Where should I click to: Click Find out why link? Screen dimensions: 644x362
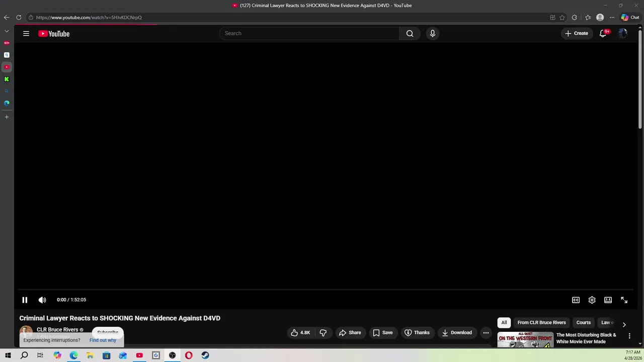click(x=103, y=340)
